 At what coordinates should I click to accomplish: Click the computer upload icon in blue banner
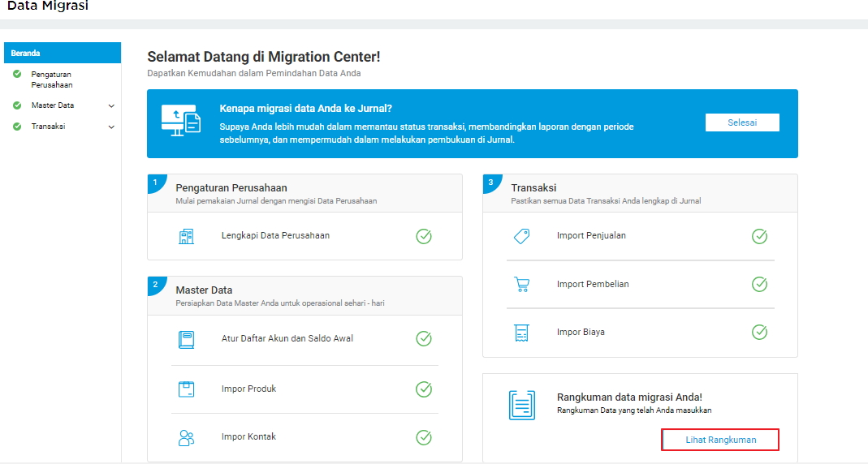181,120
